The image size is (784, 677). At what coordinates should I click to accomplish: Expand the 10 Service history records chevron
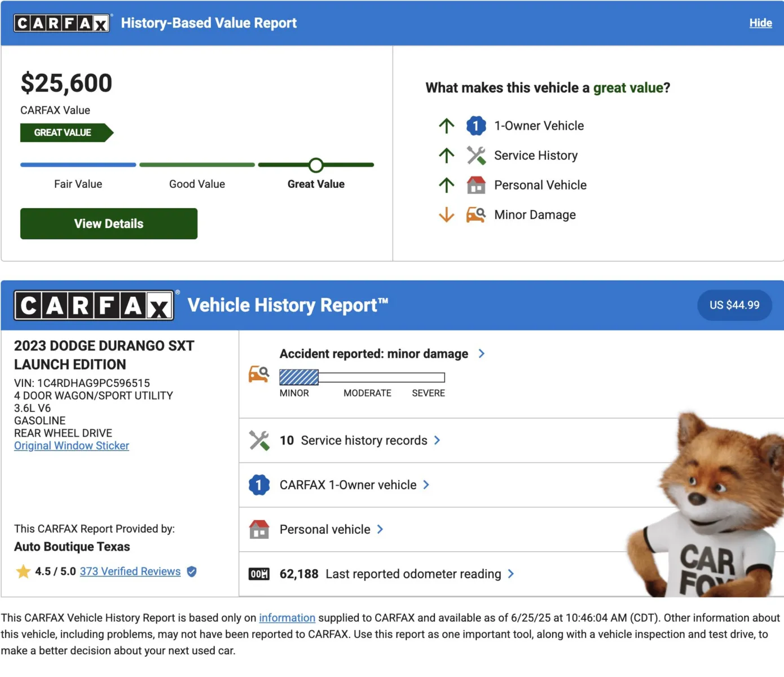(437, 441)
